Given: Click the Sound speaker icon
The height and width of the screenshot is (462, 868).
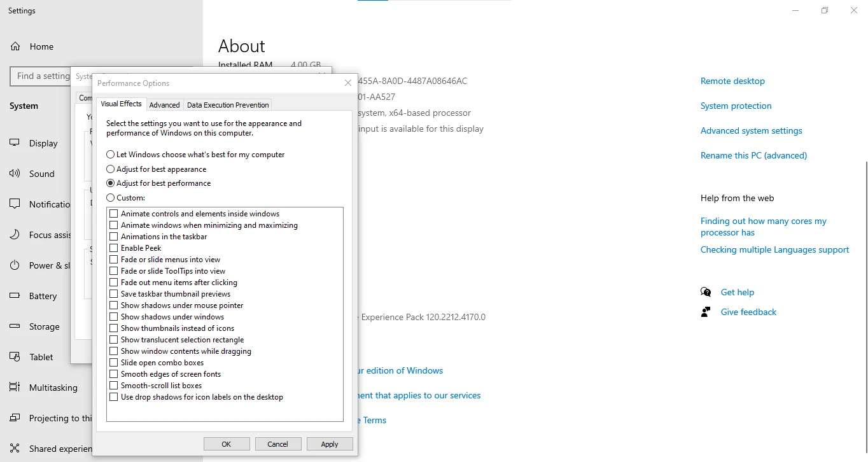Looking at the screenshot, I should pyautogui.click(x=15, y=174).
